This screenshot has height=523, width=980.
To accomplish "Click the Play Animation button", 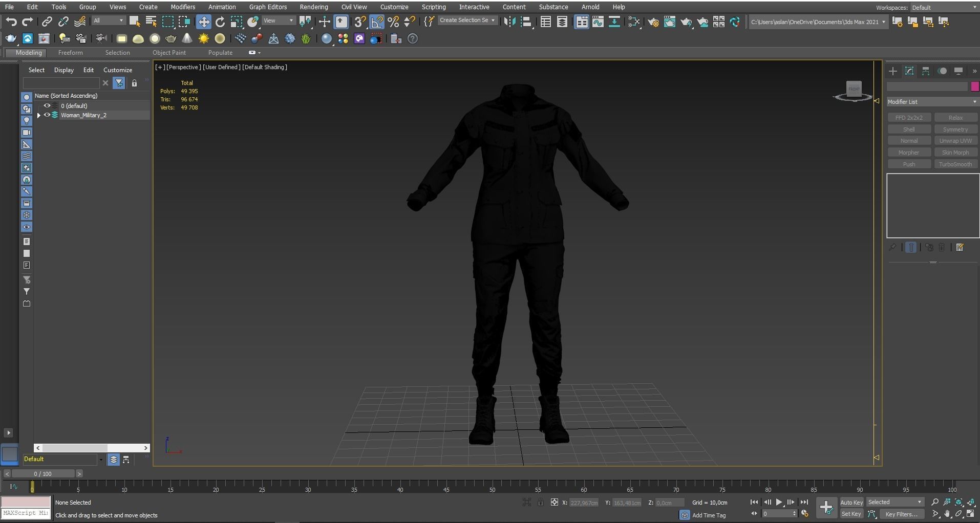I will (779, 503).
